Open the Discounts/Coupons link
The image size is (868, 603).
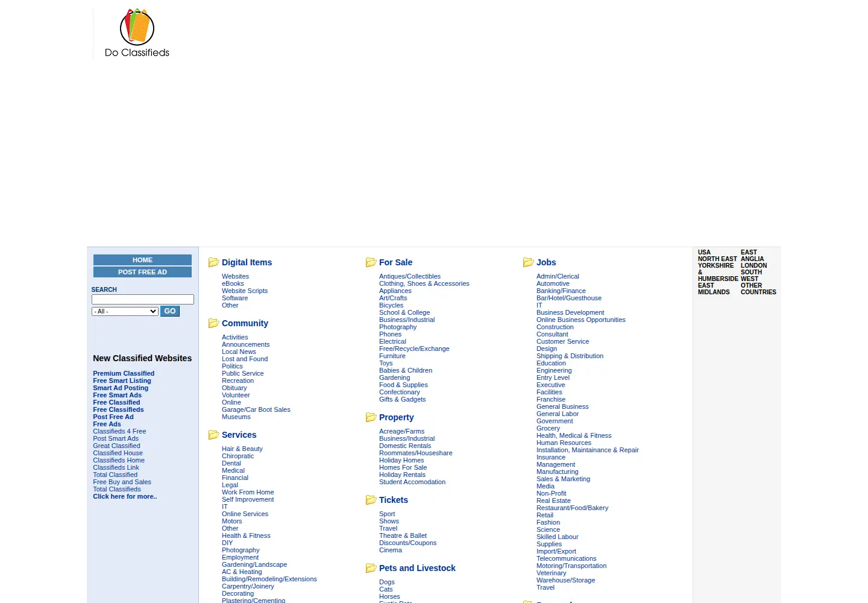click(407, 543)
